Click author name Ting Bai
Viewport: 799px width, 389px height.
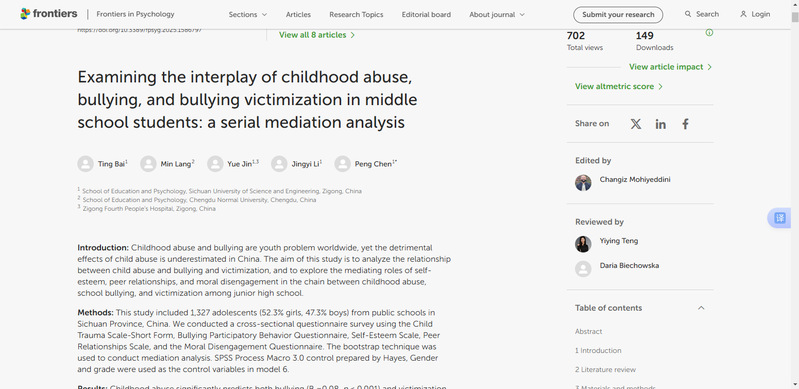click(x=111, y=164)
